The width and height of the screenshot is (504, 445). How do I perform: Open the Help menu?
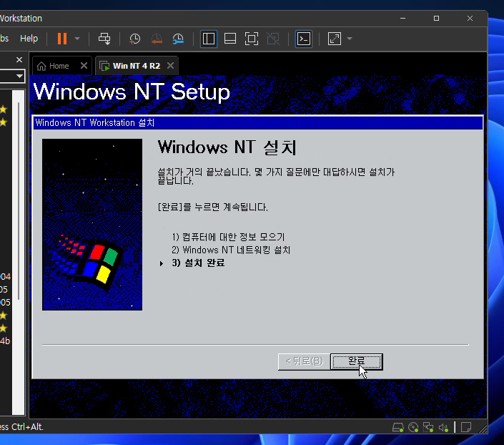pos(29,39)
